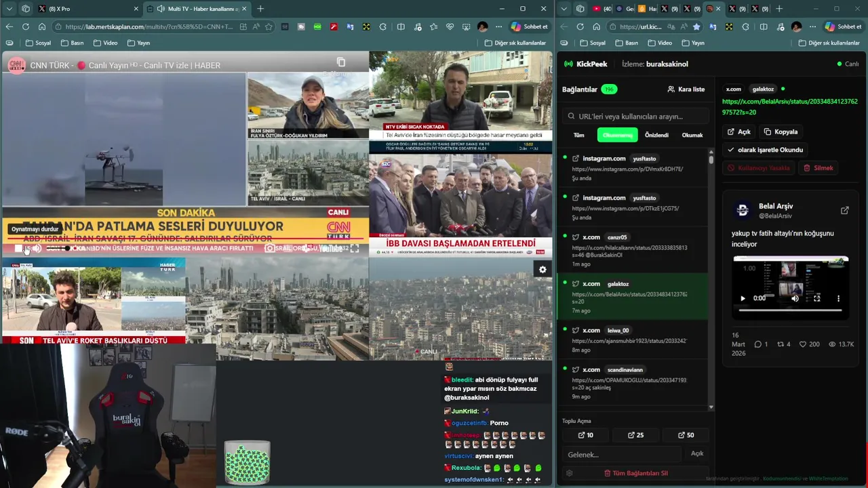
Task: Bulk open 10 links button
Action: pyautogui.click(x=585, y=435)
